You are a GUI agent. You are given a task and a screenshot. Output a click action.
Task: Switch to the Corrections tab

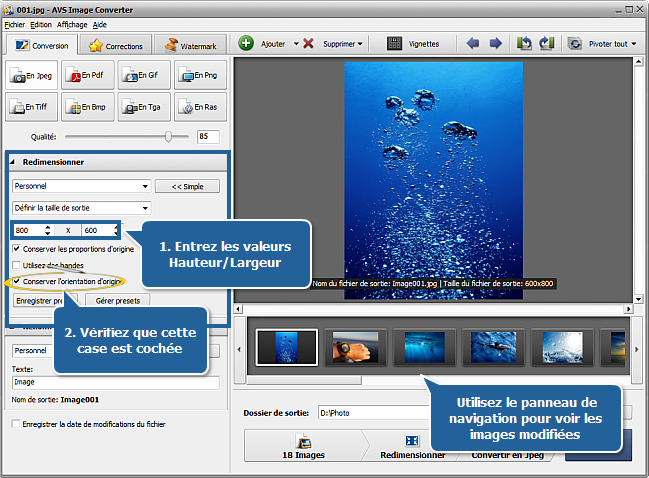pyautogui.click(x=117, y=46)
